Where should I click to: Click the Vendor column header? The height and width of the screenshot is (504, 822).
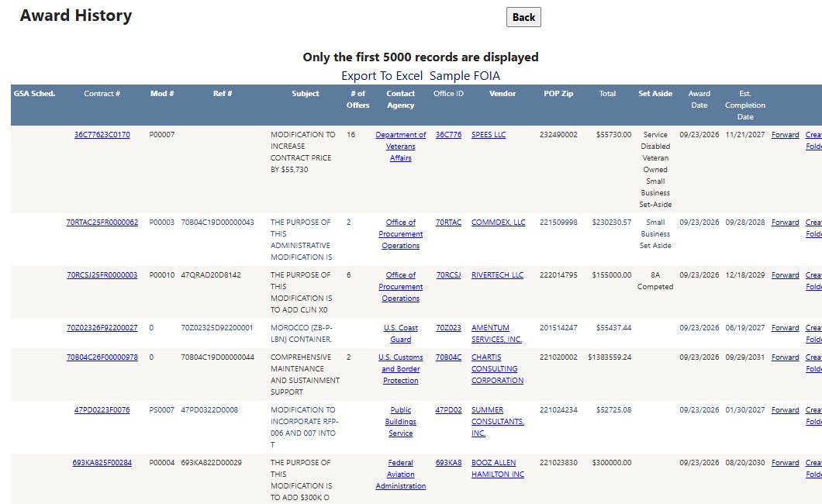point(503,94)
